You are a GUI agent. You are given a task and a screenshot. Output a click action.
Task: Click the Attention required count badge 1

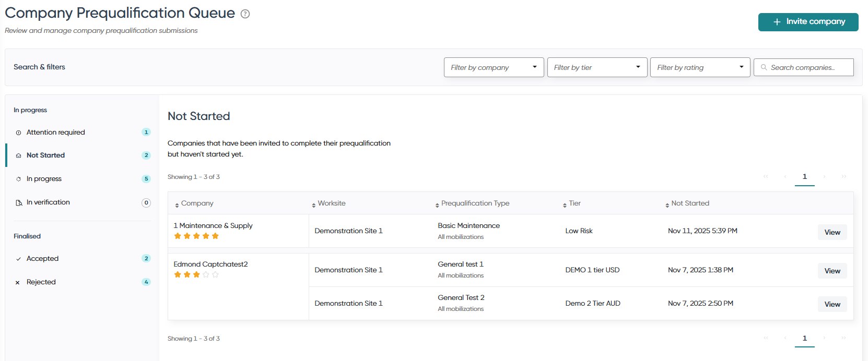[146, 133]
